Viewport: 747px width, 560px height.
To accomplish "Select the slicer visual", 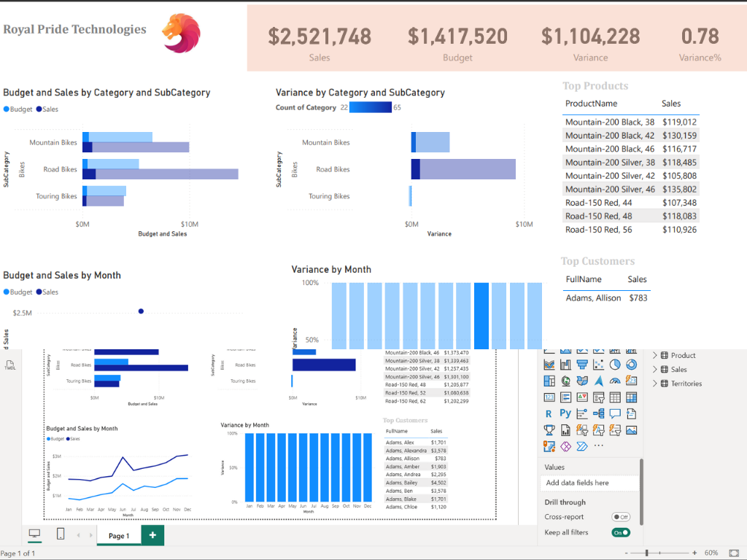I will (x=598, y=397).
